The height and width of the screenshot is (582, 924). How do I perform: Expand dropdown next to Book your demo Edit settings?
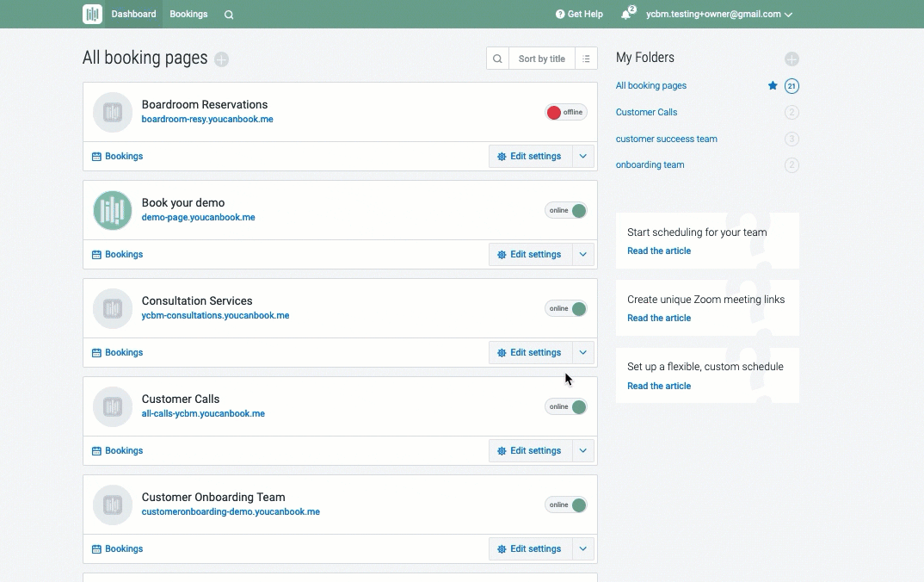(582, 254)
